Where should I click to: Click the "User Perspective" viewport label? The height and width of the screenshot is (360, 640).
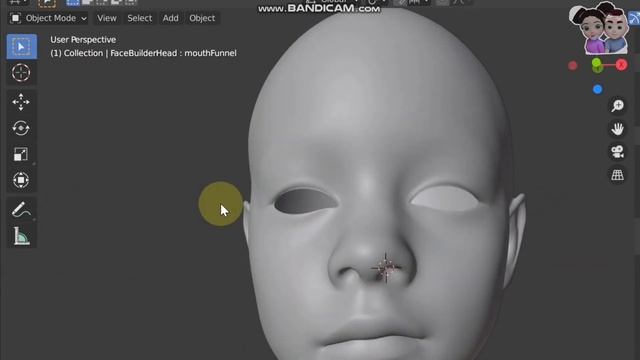click(x=83, y=40)
